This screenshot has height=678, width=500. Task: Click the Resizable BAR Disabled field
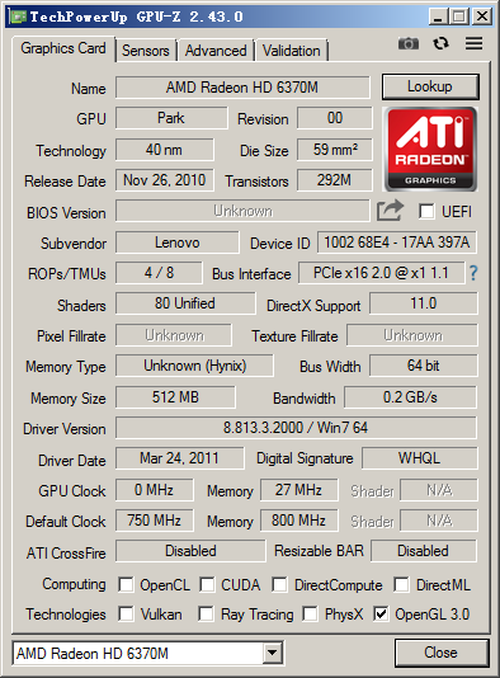coord(423,551)
